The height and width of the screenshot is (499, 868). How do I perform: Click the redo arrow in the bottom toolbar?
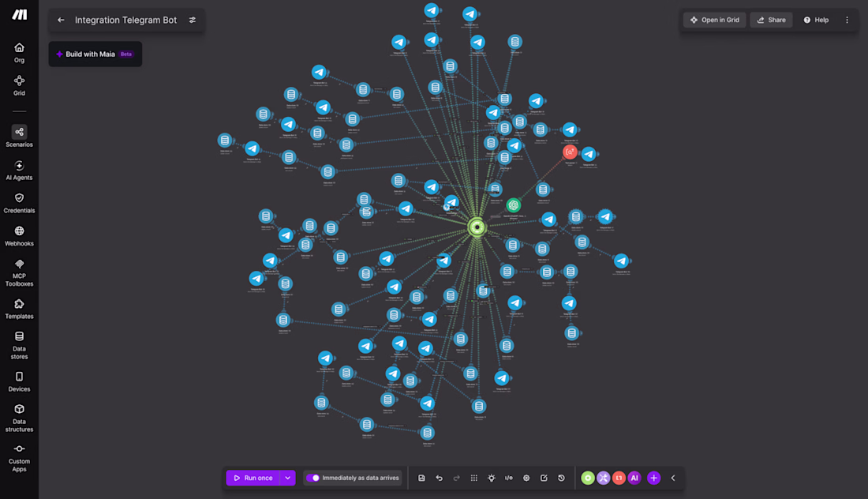(456, 478)
